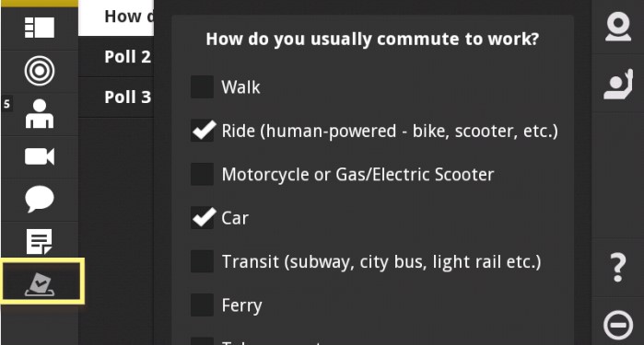Open the notes icon

coord(40,242)
